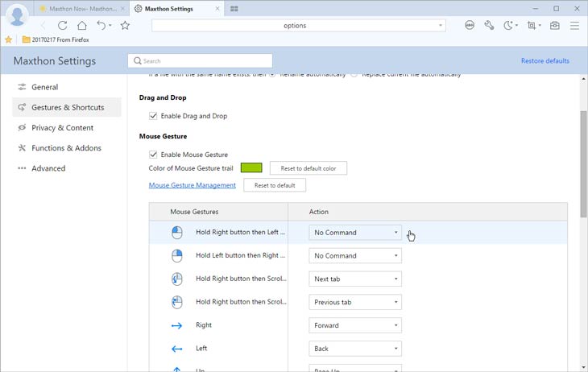Viewport: 588px width, 372px height.
Task: Expand the night mode dropdown arrow
Action: pos(516,25)
